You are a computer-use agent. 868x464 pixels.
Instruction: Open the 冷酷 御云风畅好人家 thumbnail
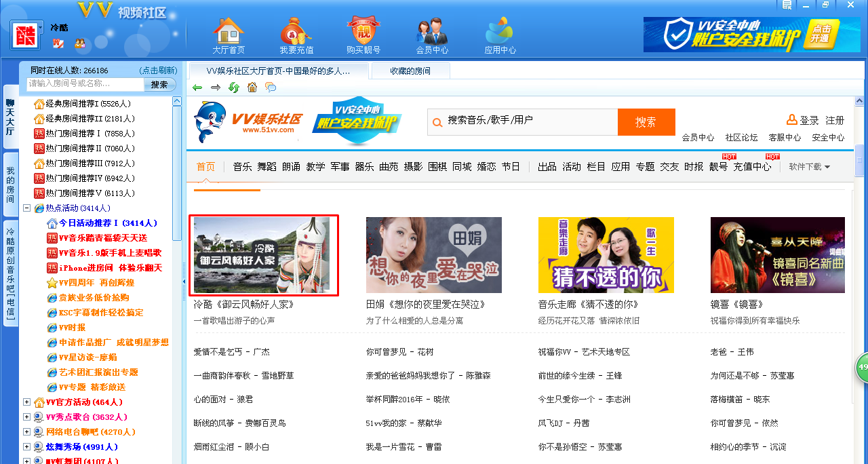(263, 255)
